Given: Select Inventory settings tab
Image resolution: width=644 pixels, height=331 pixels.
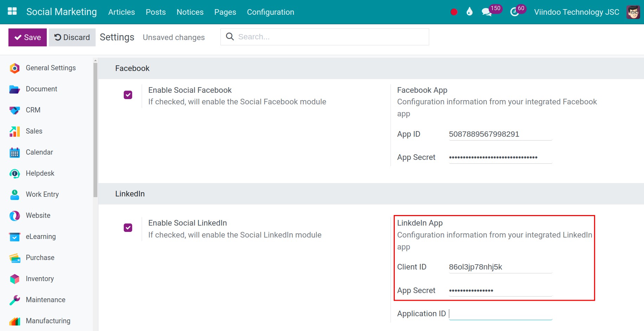Looking at the screenshot, I should pos(40,279).
